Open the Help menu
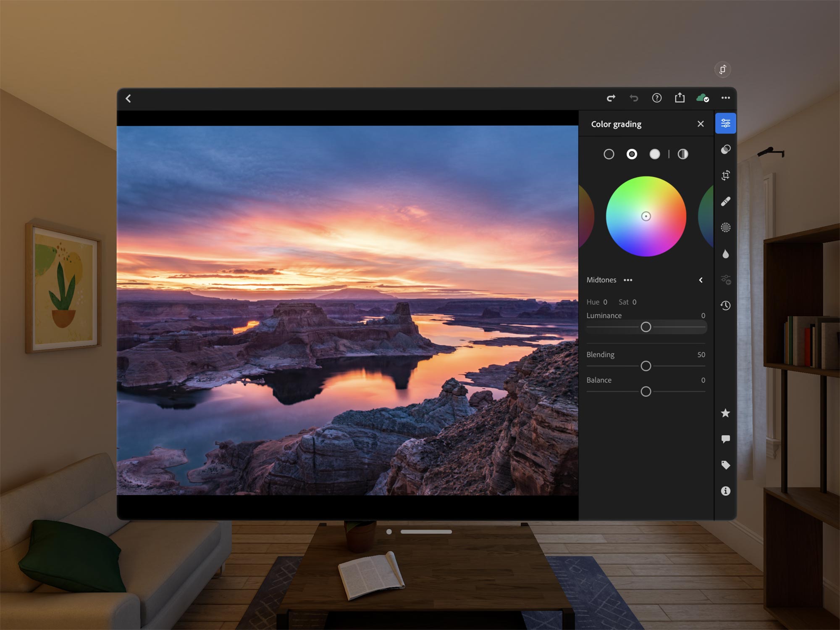Screen dimensions: 840x630 pyautogui.click(x=656, y=98)
